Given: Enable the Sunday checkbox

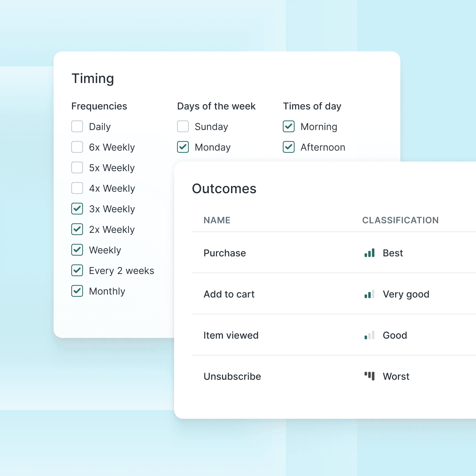Looking at the screenshot, I should [x=183, y=126].
